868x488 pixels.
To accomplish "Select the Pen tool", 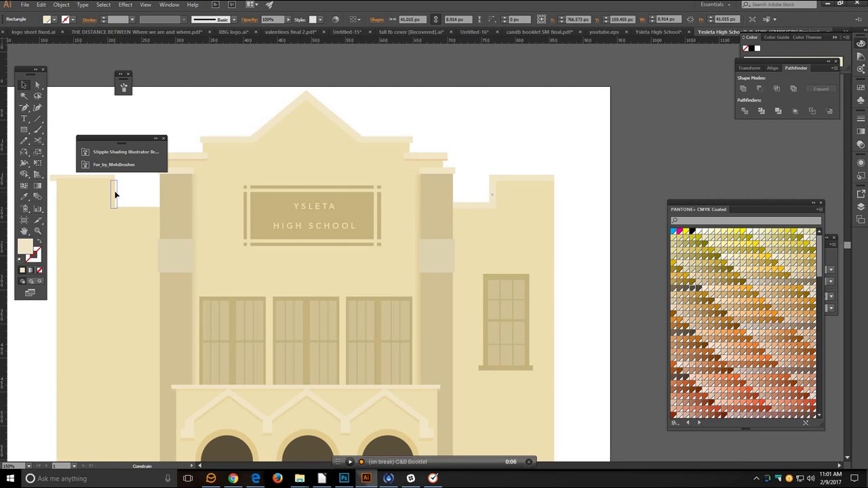I will click(24, 107).
